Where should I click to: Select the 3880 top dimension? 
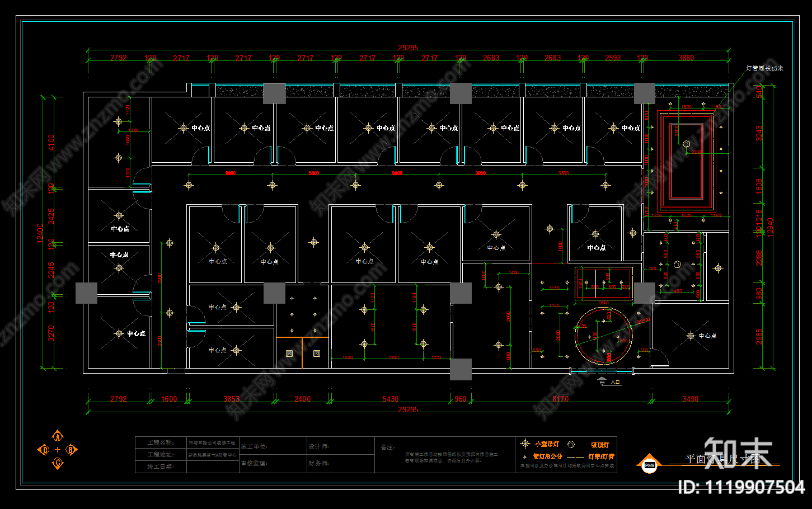pos(686,58)
